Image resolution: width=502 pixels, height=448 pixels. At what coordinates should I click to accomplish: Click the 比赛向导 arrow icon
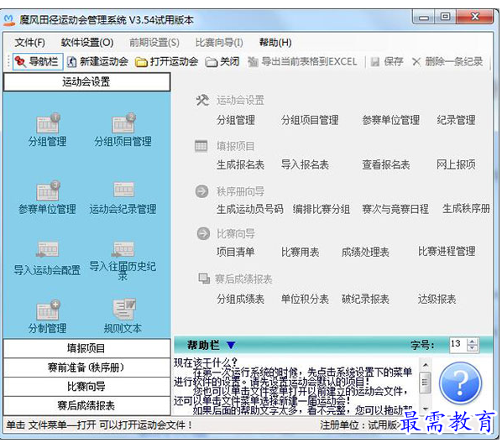203,233
